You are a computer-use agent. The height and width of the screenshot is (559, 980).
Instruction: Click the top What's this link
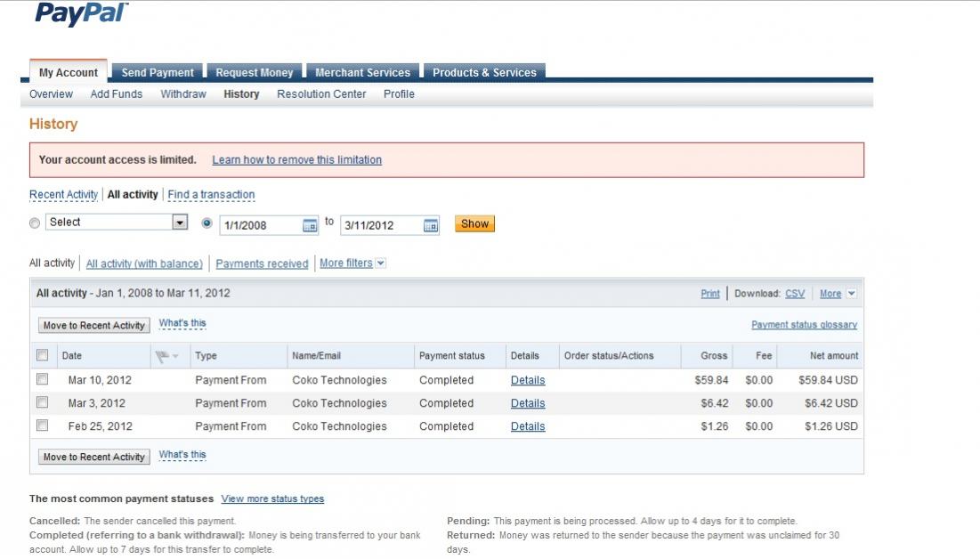[x=182, y=323]
